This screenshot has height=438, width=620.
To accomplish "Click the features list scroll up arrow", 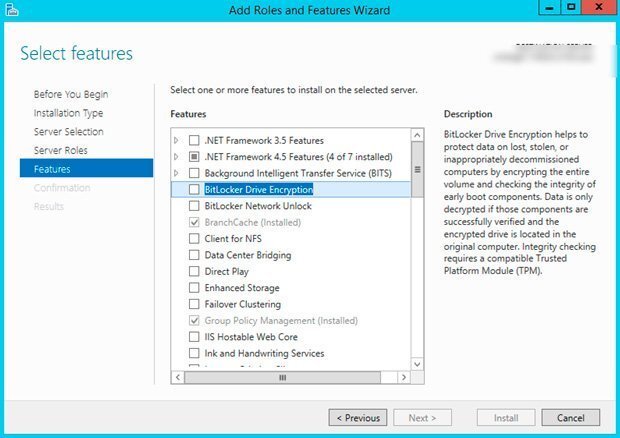I will coord(417,135).
